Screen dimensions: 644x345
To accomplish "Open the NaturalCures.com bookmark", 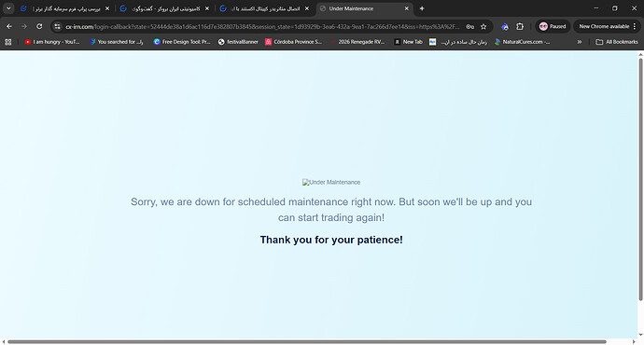I will 523,42.
